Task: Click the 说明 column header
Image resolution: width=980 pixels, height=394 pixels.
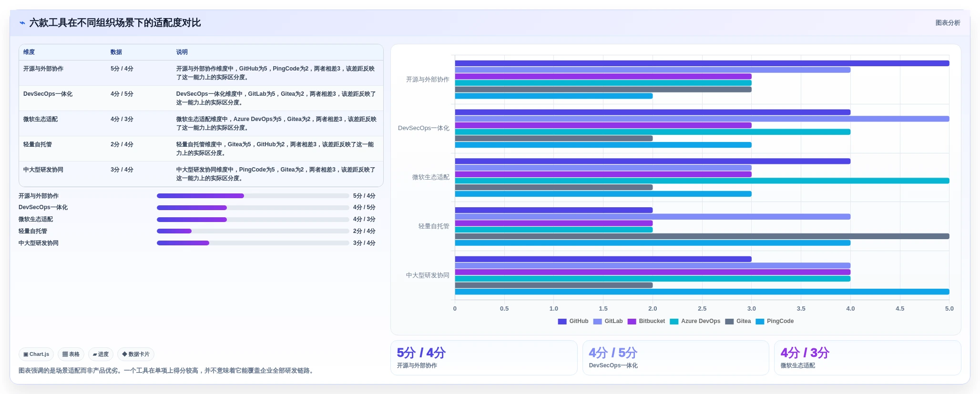Action: [x=182, y=52]
